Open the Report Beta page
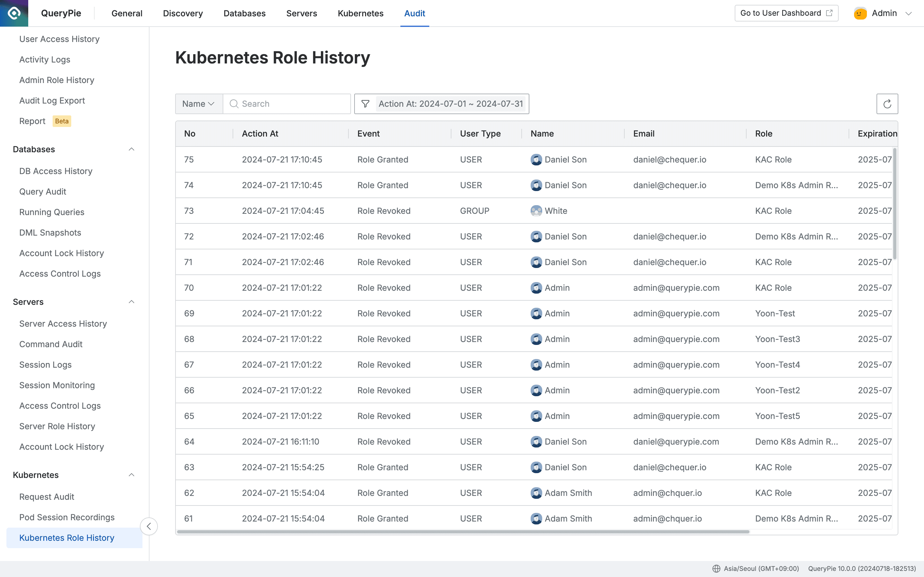Screen dimensions: 924x577 pyautogui.click(x=32, y=121)
